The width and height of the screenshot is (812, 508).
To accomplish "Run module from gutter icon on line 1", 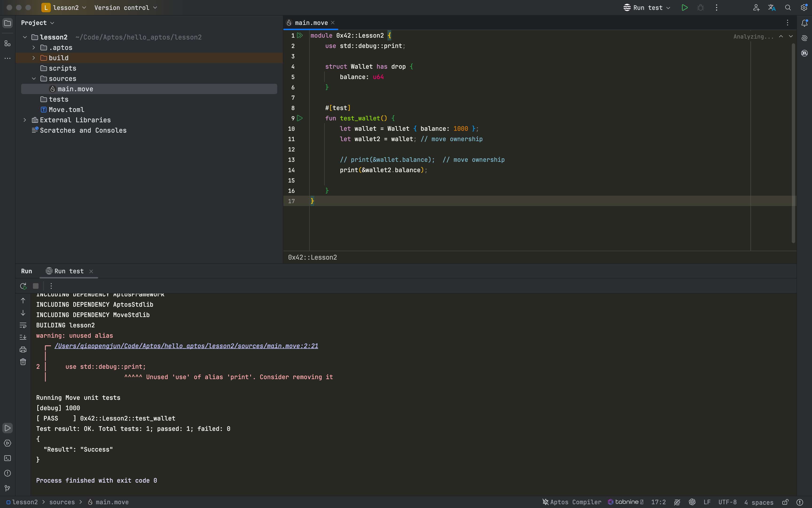I will (300, 35).
